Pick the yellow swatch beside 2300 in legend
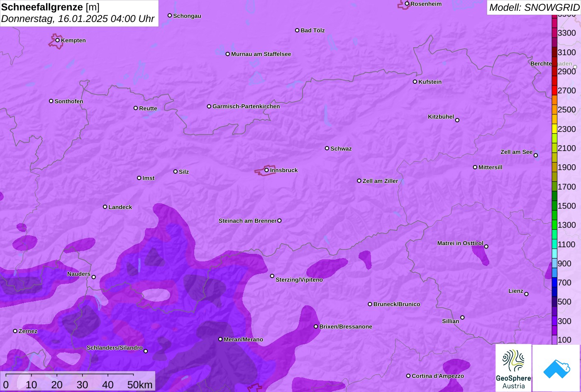 554,129
